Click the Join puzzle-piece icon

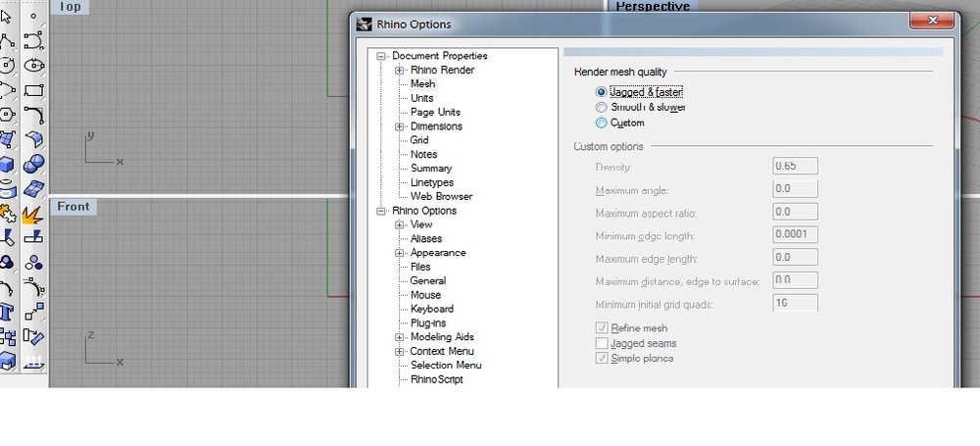click(8, 213)
